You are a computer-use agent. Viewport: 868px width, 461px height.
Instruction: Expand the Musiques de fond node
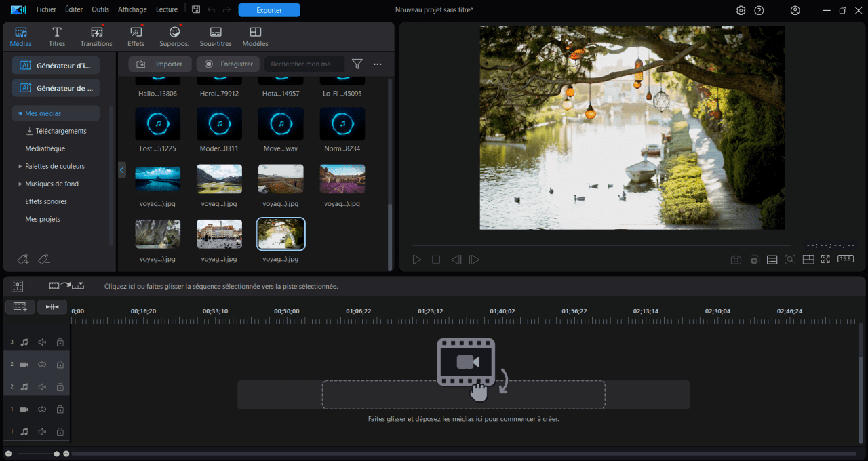pyautogui.click(x=20, y=184)
